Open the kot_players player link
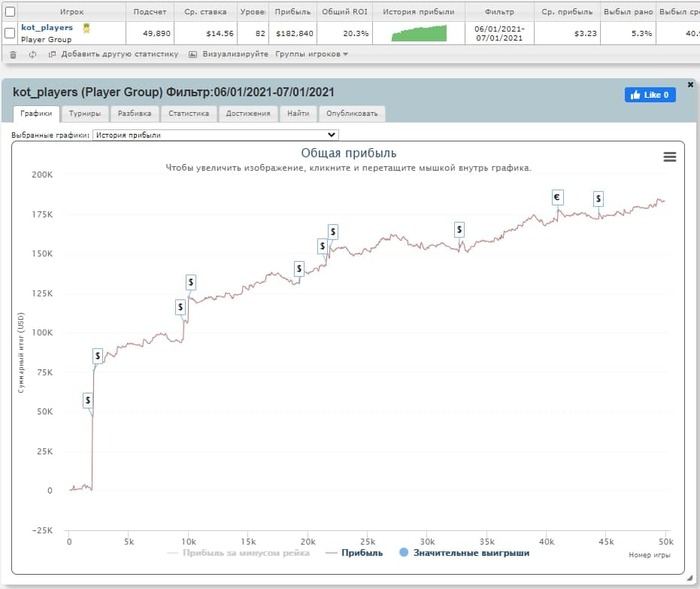The height and width of the screenshot is (589, 700). click(47, 28)
